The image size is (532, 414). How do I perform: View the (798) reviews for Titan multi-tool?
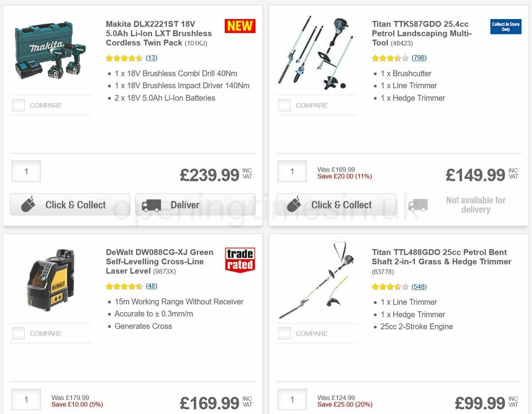click(x=419, y=58)
